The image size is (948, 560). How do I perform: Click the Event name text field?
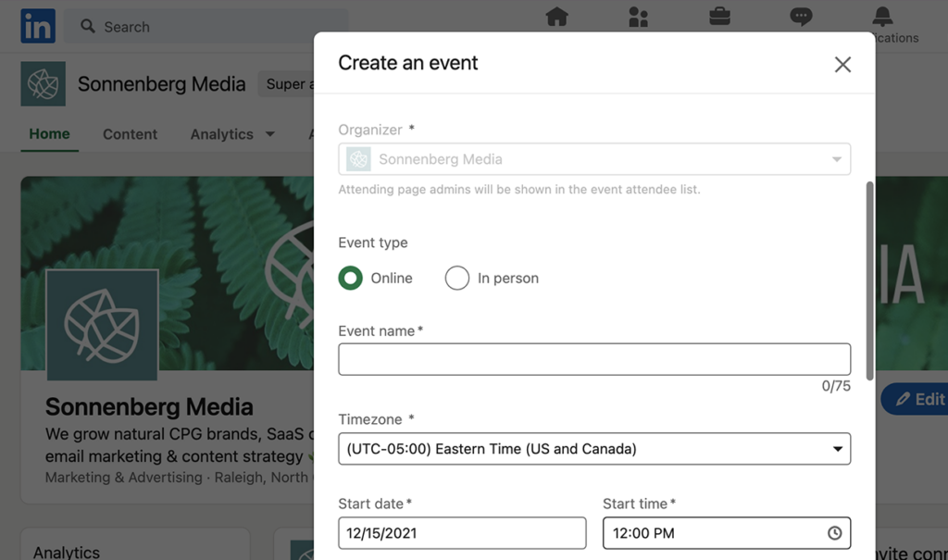pyautogui.click(x=594, y=359)
